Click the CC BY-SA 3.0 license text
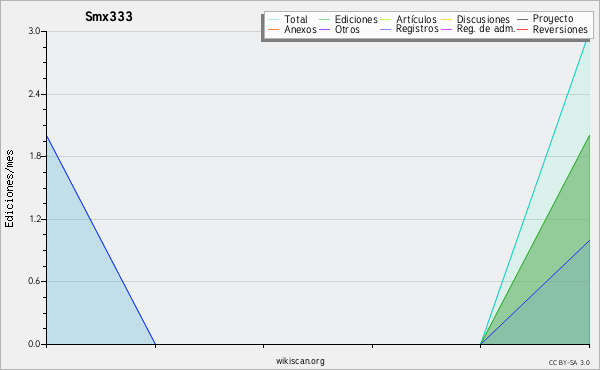Screen dimensions: 600x370 [x=569, y=362]
